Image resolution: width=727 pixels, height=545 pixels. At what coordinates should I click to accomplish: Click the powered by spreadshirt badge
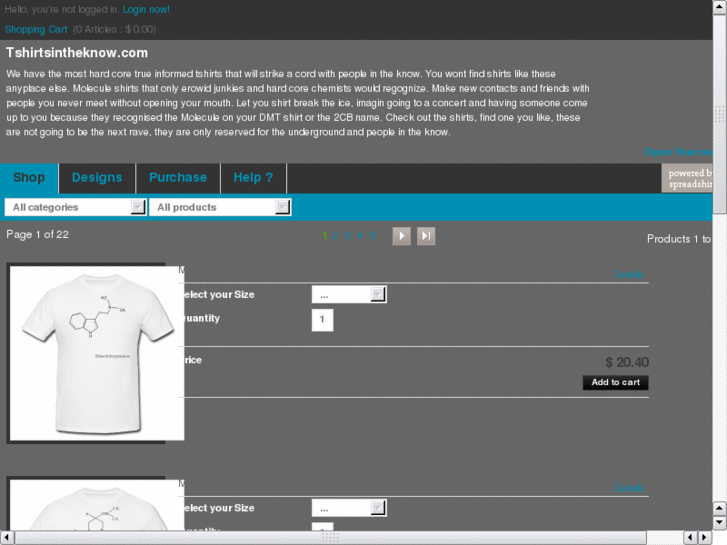tap(687, 178)
